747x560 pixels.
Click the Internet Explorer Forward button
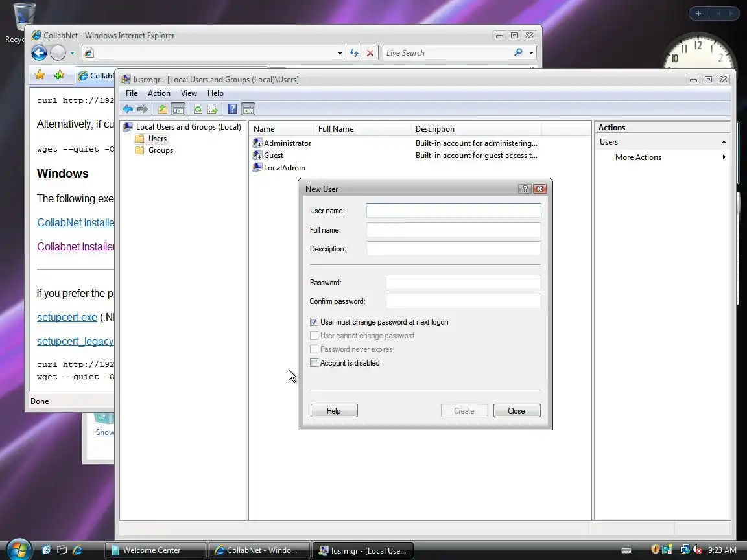coord(58,52)
